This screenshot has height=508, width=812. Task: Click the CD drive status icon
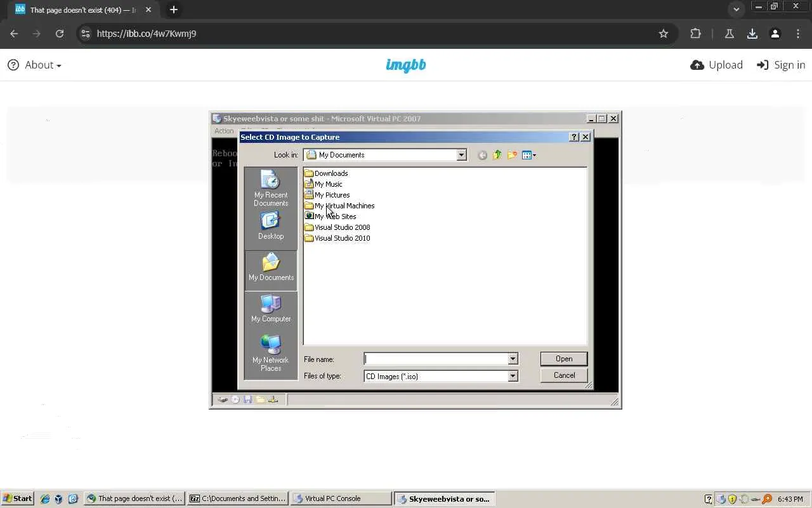click(235, 399)
